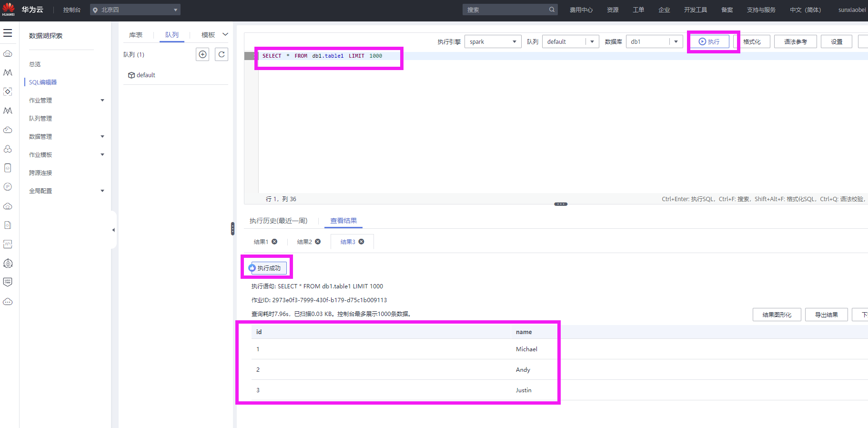Open 控制台 in the top bar

point(72,10)
